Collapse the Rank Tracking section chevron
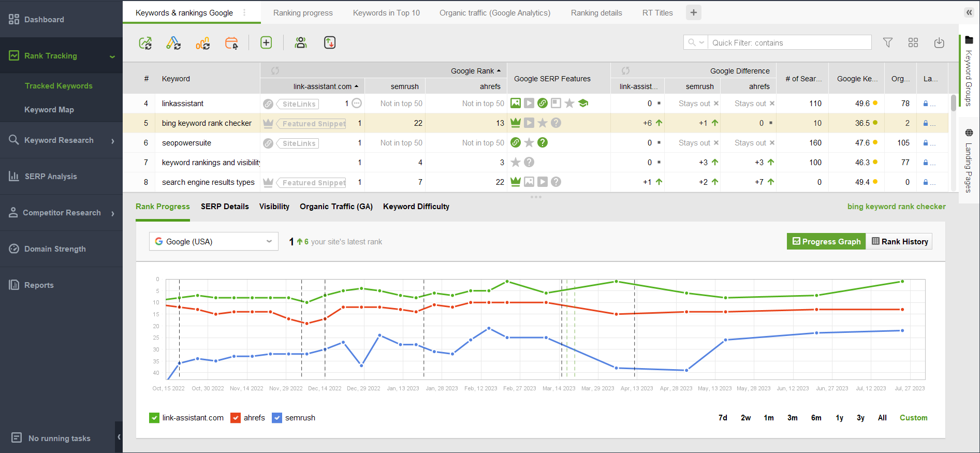This screenshot has height=453, width=980. coord(112,56)
